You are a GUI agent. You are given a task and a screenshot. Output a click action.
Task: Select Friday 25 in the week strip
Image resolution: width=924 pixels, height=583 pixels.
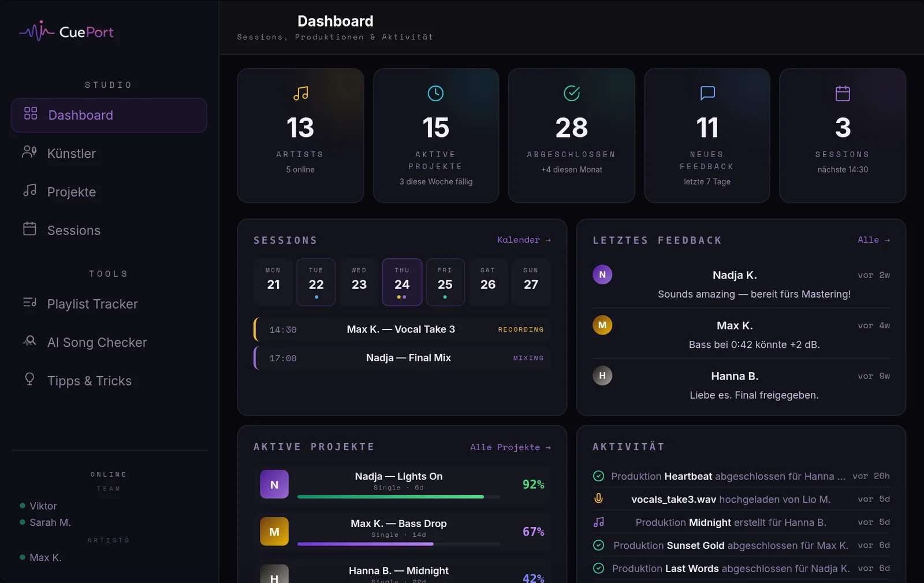(445, 282)
